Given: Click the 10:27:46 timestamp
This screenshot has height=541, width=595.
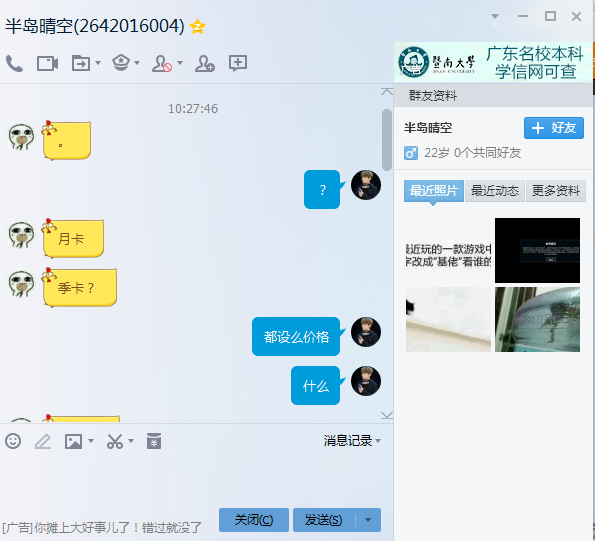Looking at the screenshot, I should 193,109.
